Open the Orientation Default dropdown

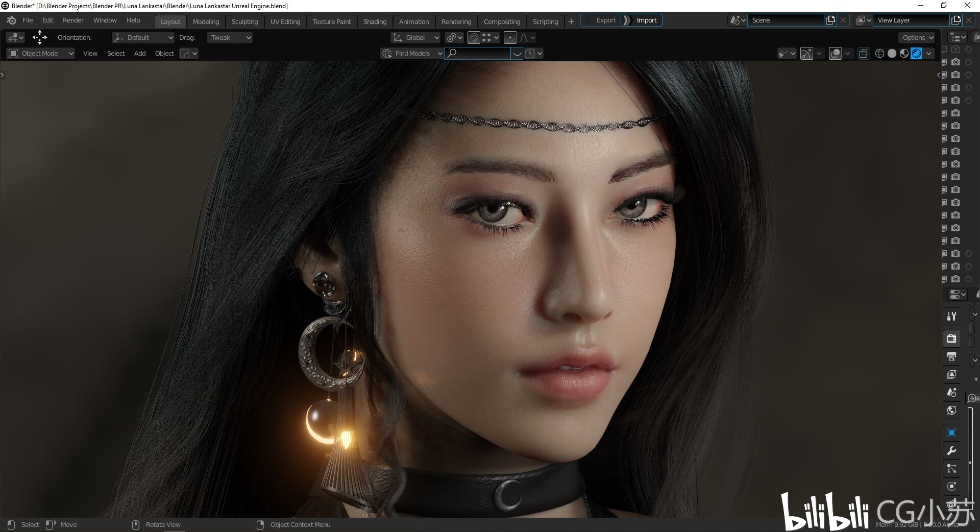click(x=143, y=37)
